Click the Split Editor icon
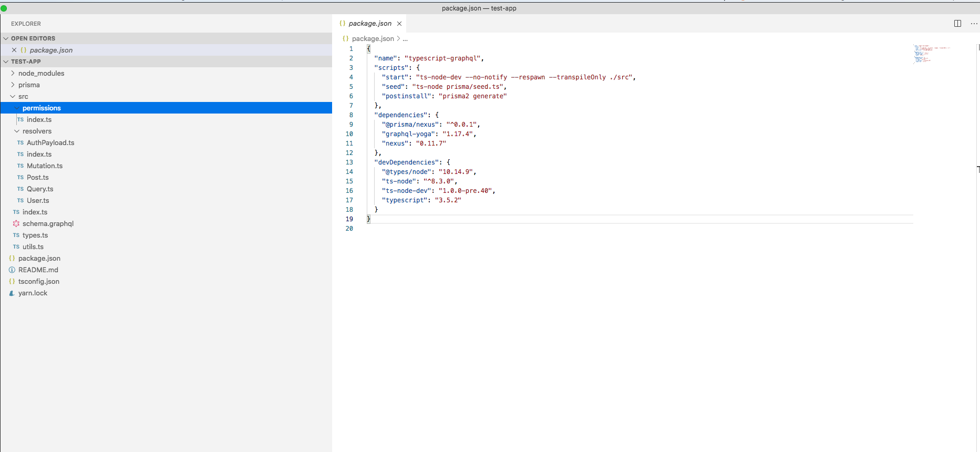This screenshot has height=452, width=980. (957, 24)
